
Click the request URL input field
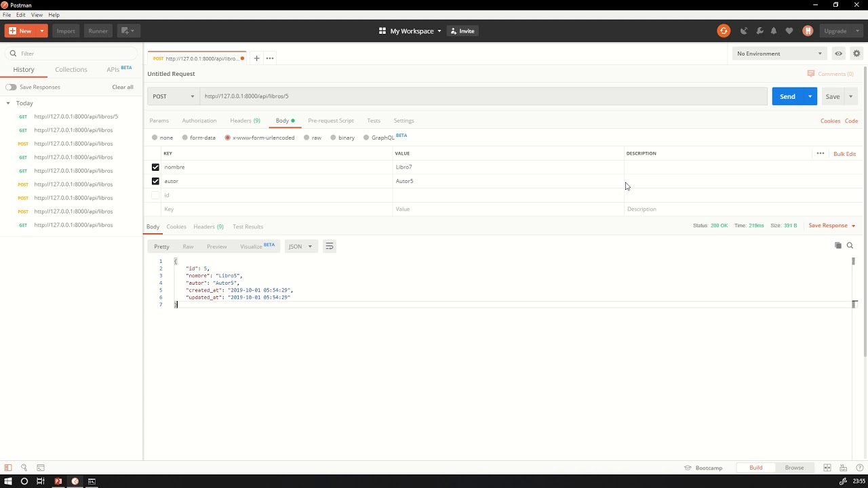(484, 96)
